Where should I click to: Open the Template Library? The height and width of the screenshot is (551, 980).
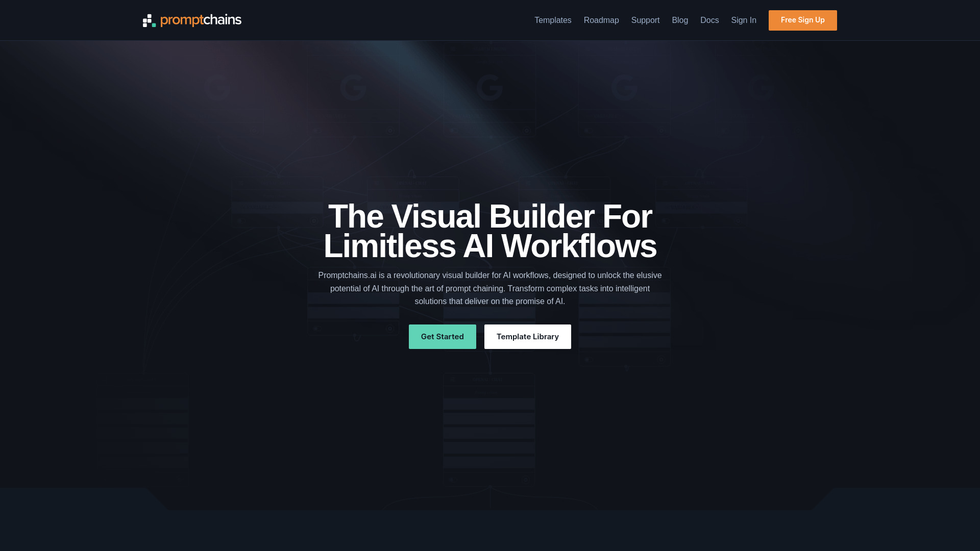pyautogui.click(x=528, y=336)
